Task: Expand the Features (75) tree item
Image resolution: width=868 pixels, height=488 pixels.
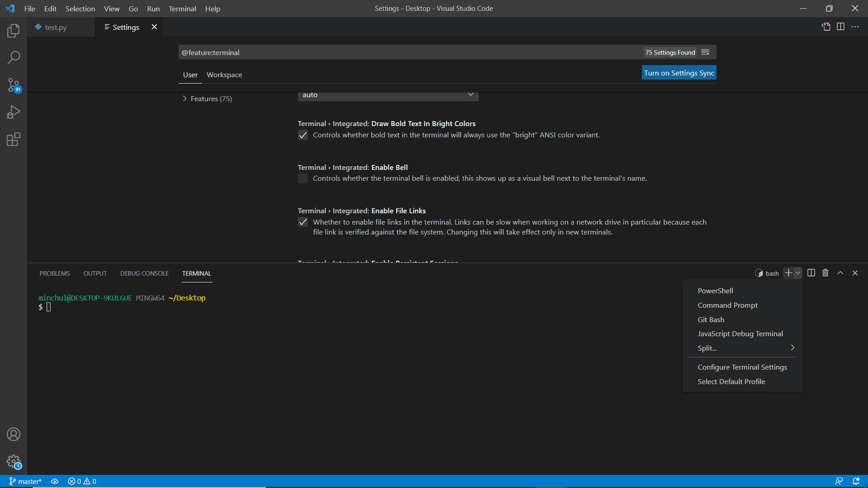Action: pyautogui.click(x=207, y=99)
